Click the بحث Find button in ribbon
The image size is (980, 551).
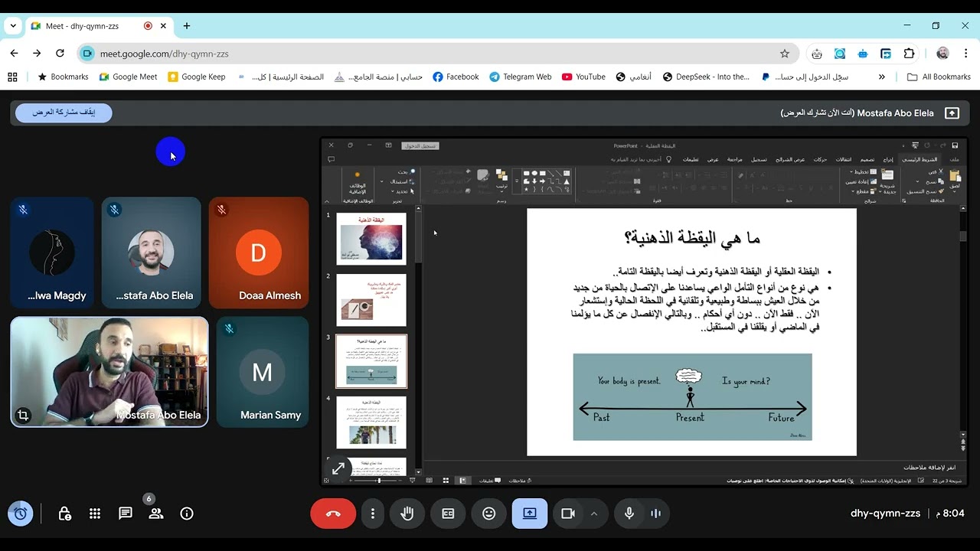pos(406,171)
